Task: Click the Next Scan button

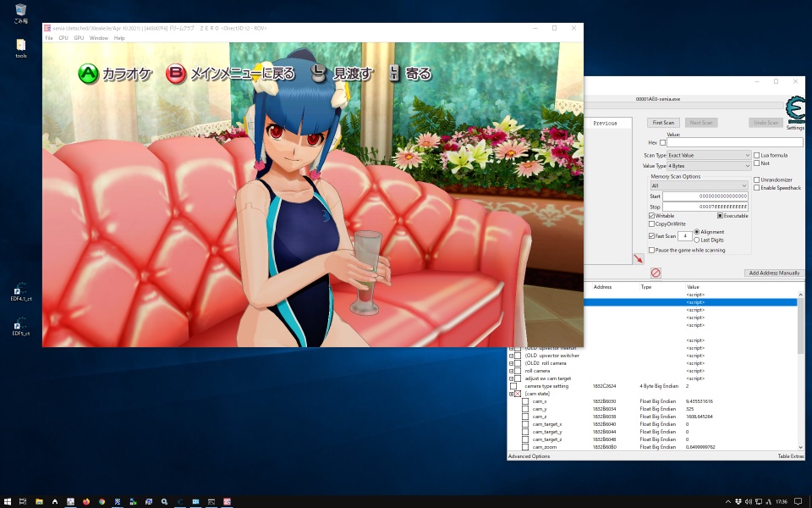Action: point(701,123)
